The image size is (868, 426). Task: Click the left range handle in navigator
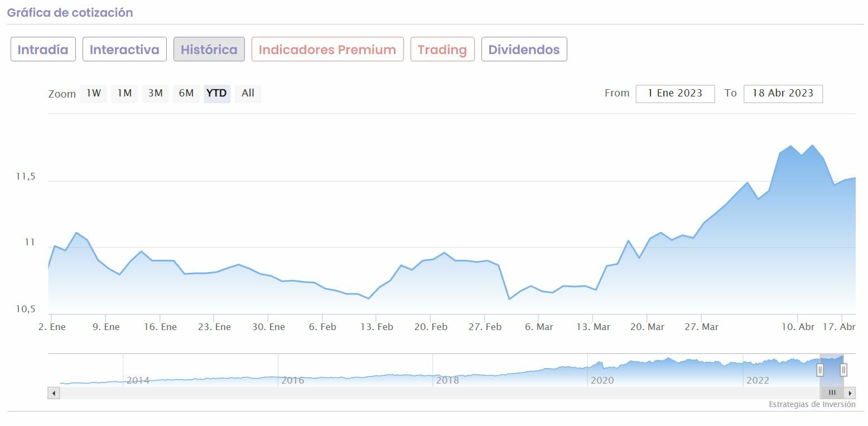820,369
